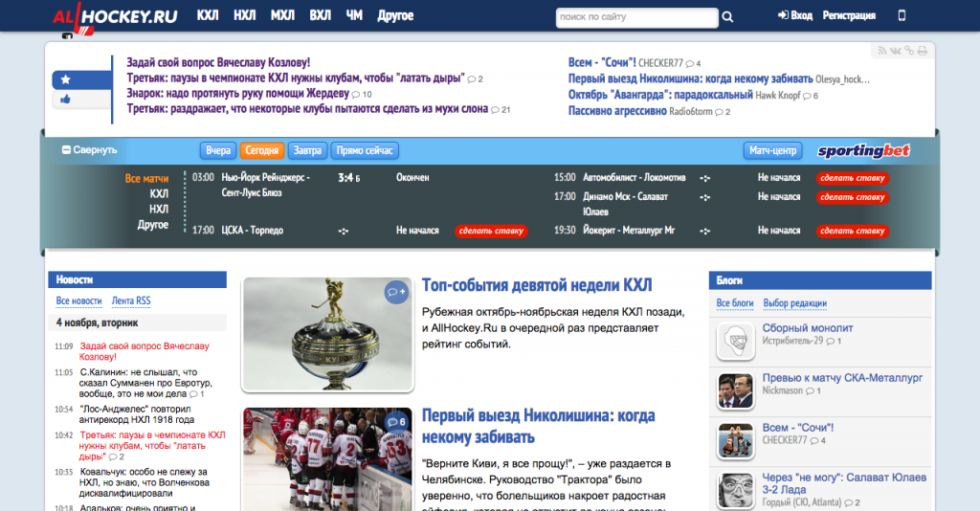
Task: Print page using printer icon
Action: [923, 51]
